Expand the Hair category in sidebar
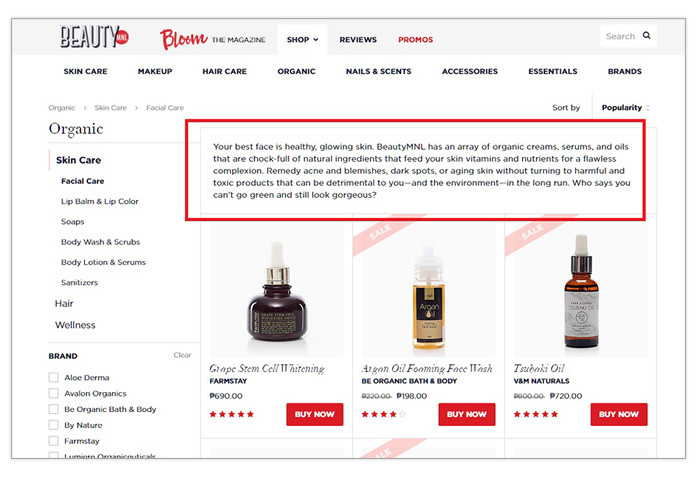This screenshot has height=487, width=700. [64, 304]
